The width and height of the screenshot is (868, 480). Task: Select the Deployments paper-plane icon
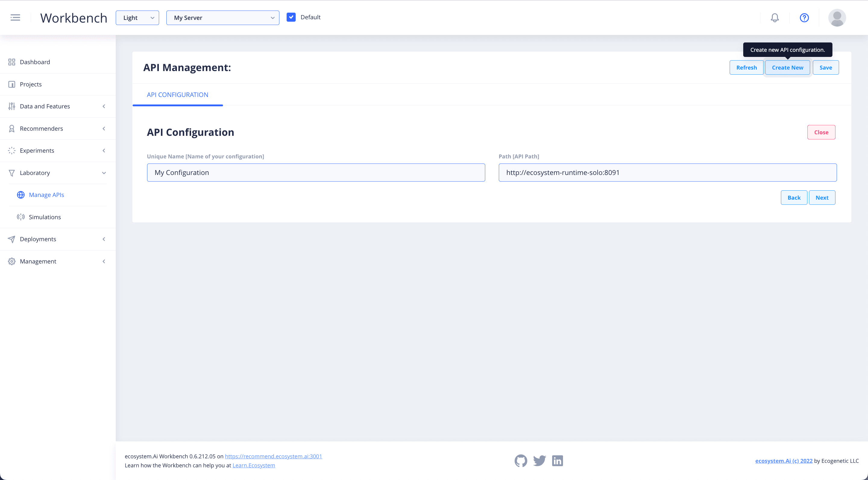[x=11, y=239]
